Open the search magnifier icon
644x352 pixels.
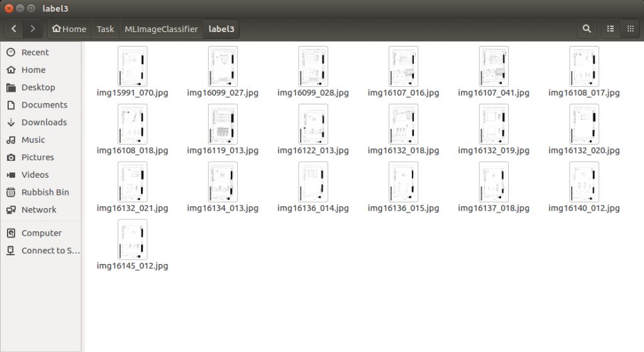point(587,29)
